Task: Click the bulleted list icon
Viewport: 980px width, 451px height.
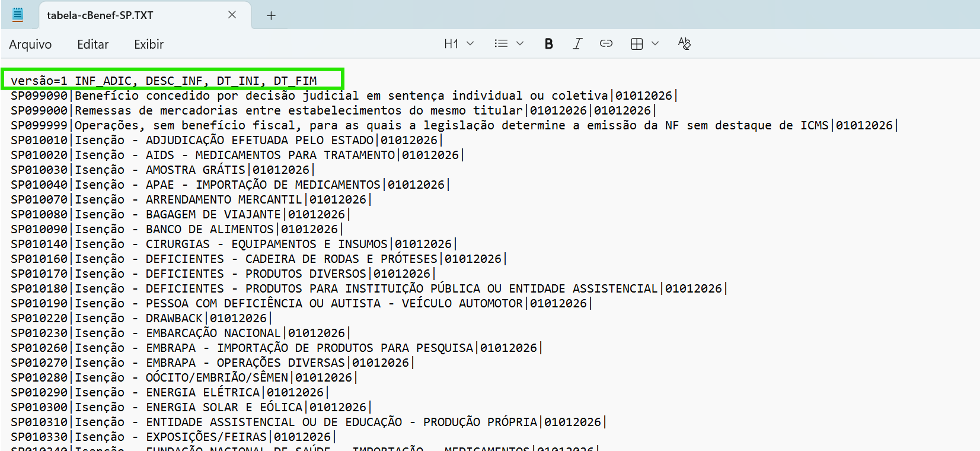Action: [x=501, y=44]
